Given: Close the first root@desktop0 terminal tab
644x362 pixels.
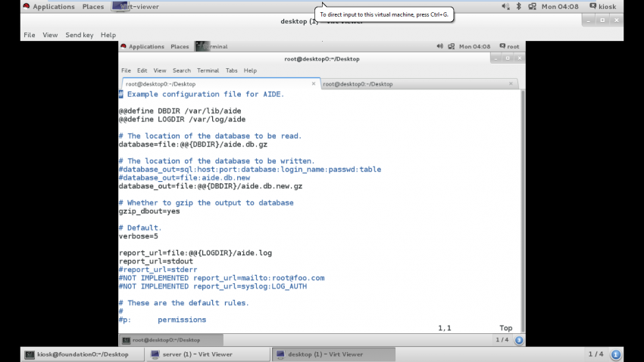Looking at the screenshot, I should (314, 84).
